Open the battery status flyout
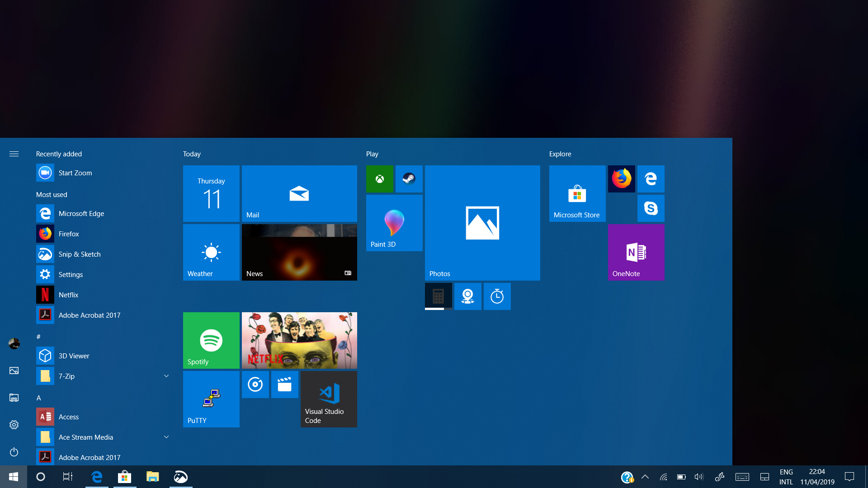 click(681, 477)
